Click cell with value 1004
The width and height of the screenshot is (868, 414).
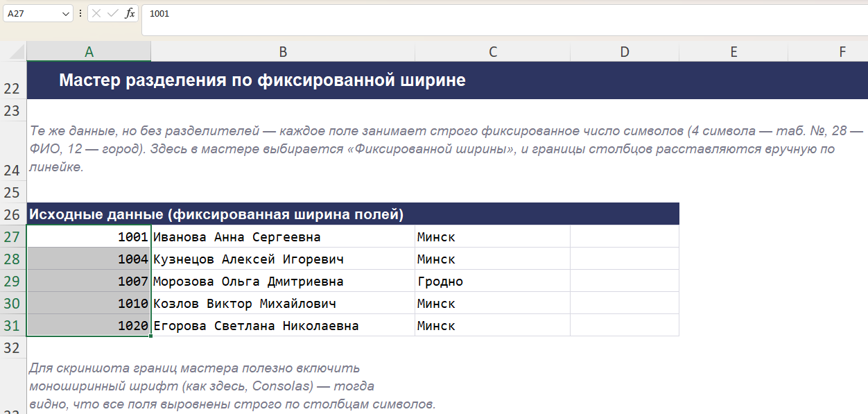coord(89,259)
